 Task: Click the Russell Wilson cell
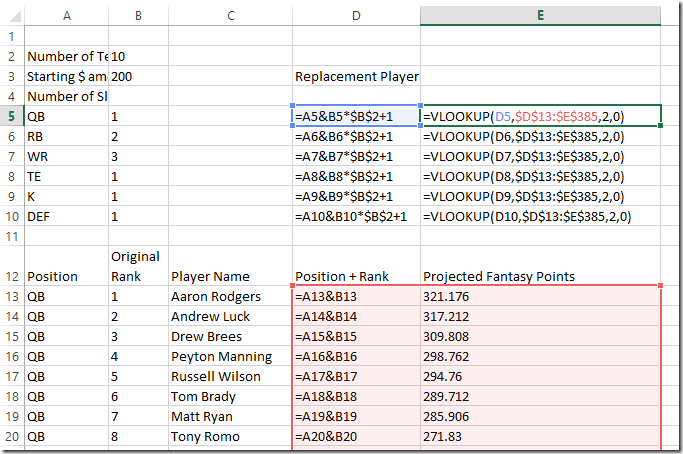coord(230,376)
